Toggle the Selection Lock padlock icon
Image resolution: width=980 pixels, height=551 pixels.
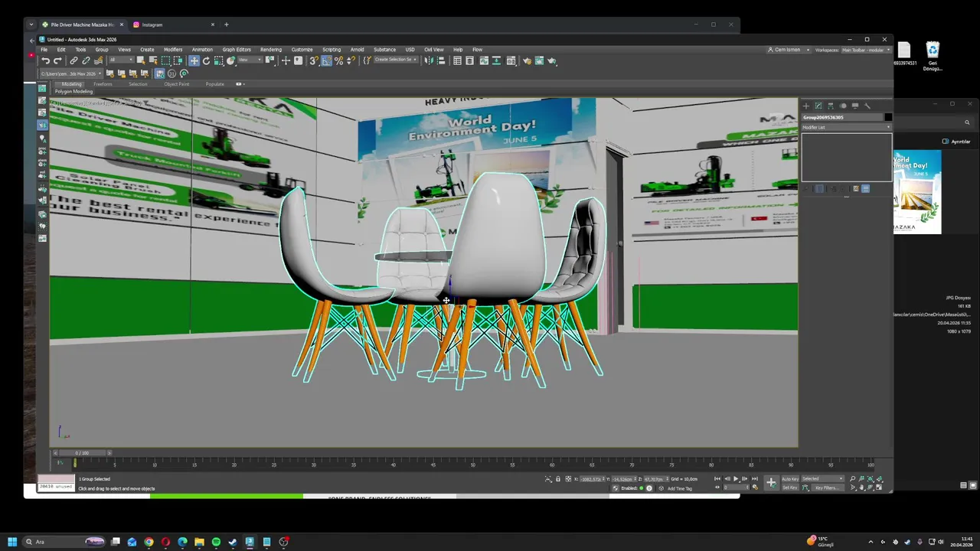tap(557, 479)
